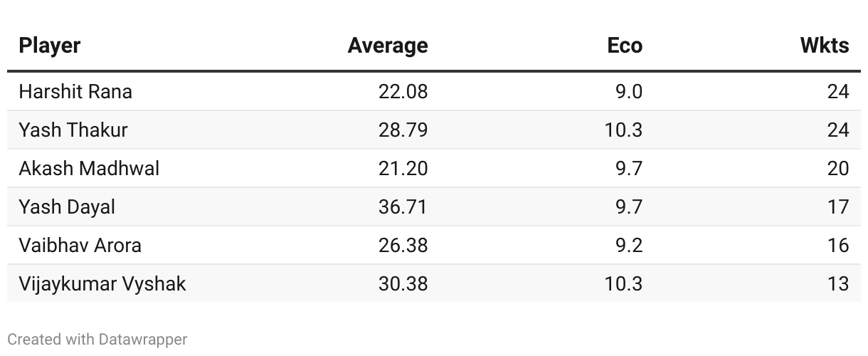The height and width of the screenshot is (356, 868).
Task: Select the Wkts column header
Action: (825, 46)
